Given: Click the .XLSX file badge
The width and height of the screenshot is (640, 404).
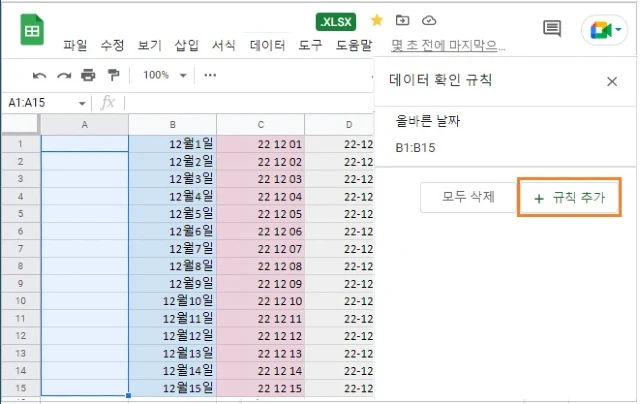Looking at the screenshot, I should point(336,22).
